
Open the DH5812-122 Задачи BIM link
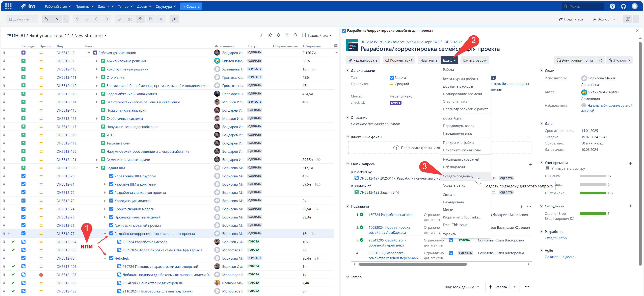(379, 192)
